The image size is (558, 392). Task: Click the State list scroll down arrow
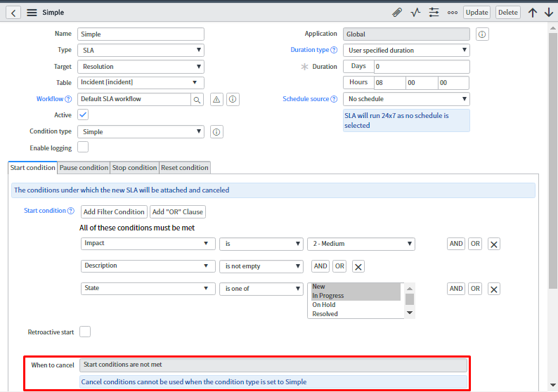point(410,313)
